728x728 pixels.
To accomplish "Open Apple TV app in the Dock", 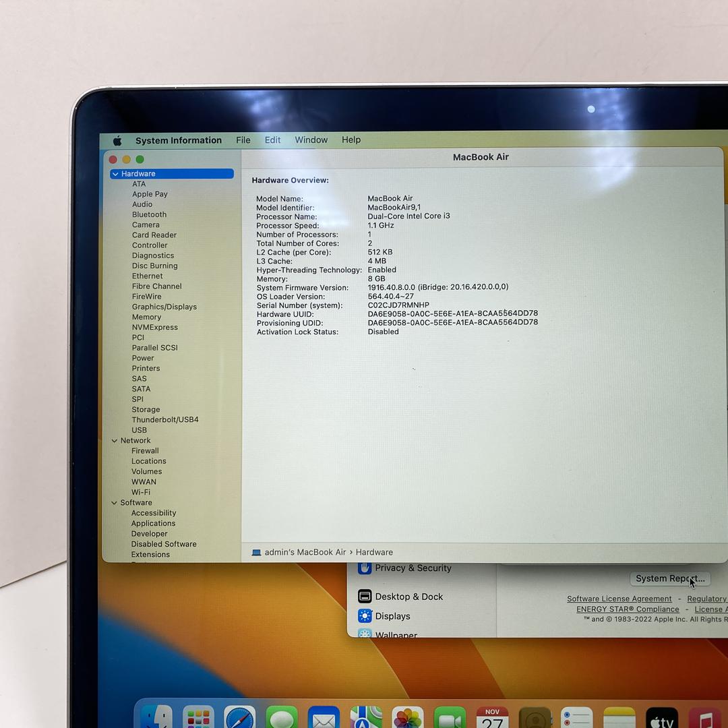I will [662, 717].
